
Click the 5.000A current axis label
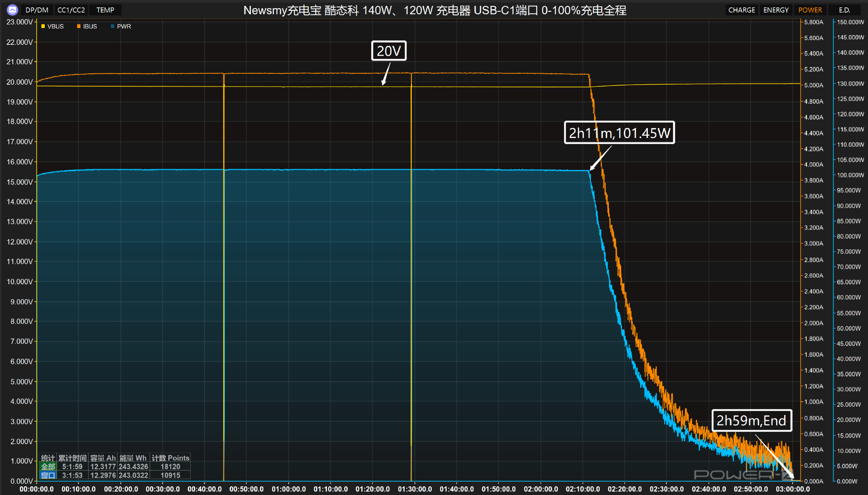point(814,85)
